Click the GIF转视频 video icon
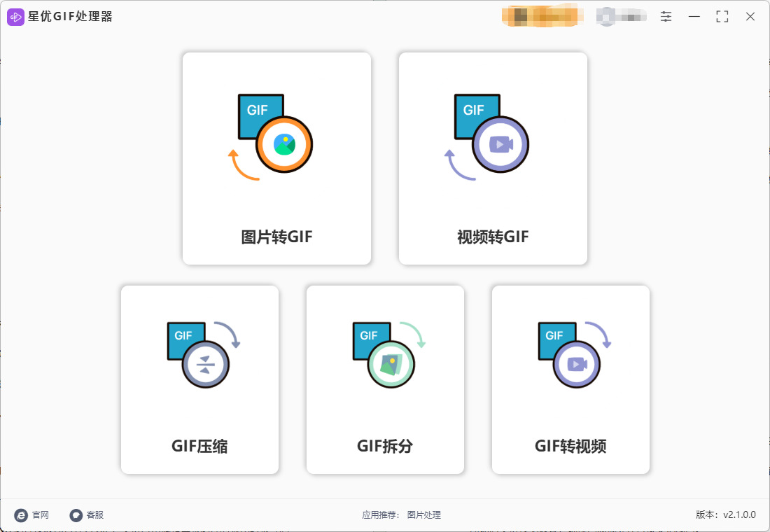Screen dimensions: 770x532 575,355
